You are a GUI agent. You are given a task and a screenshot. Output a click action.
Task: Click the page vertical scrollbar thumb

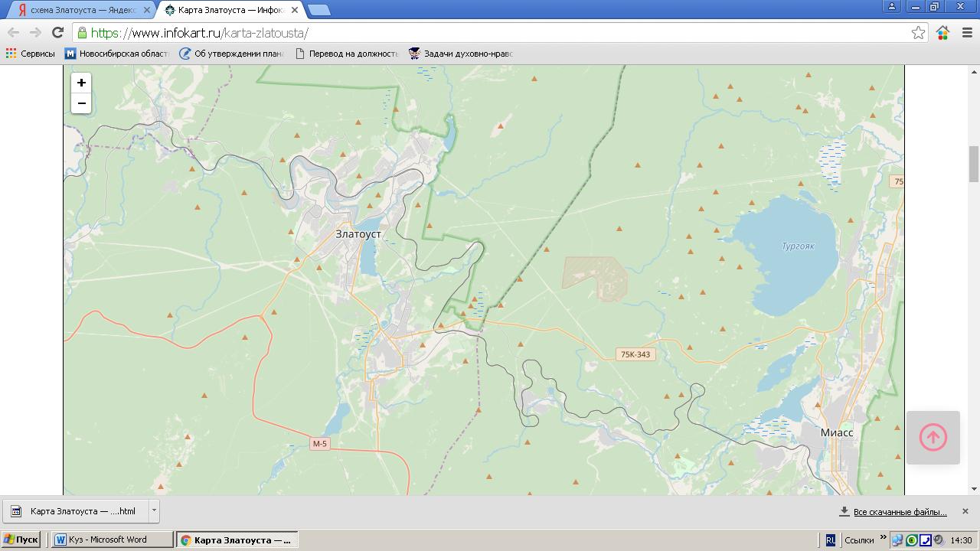[974, 163]
